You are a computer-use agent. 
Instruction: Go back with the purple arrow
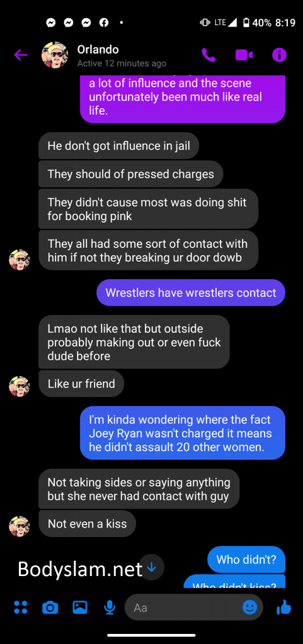[x=20, y=55]
